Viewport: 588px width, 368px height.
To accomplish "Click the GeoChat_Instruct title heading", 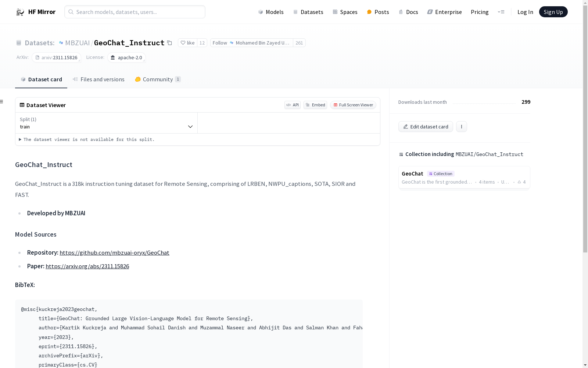I will (44, 164).
